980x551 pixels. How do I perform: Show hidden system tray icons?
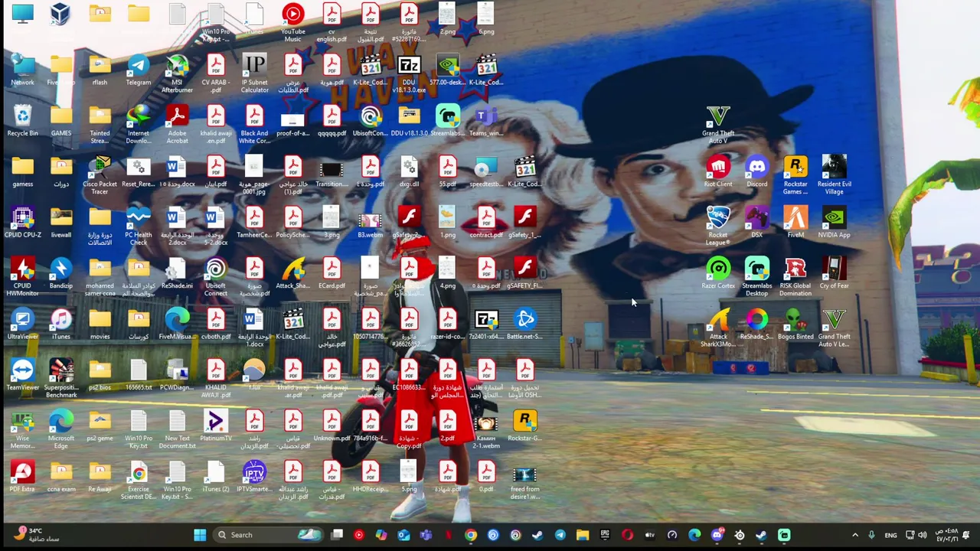point(855,535)
